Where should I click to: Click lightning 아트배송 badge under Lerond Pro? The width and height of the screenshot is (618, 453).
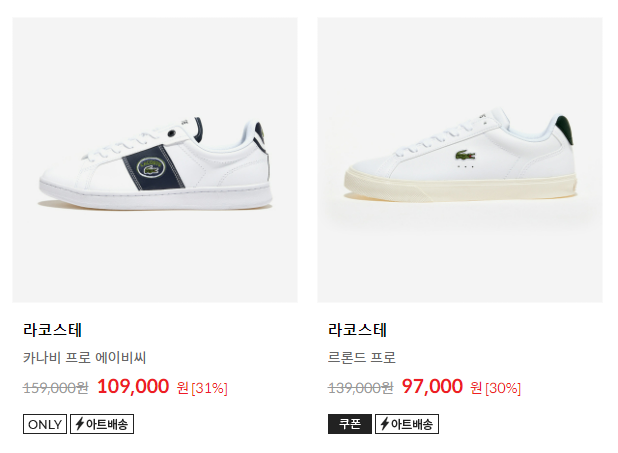pos(407,424)
